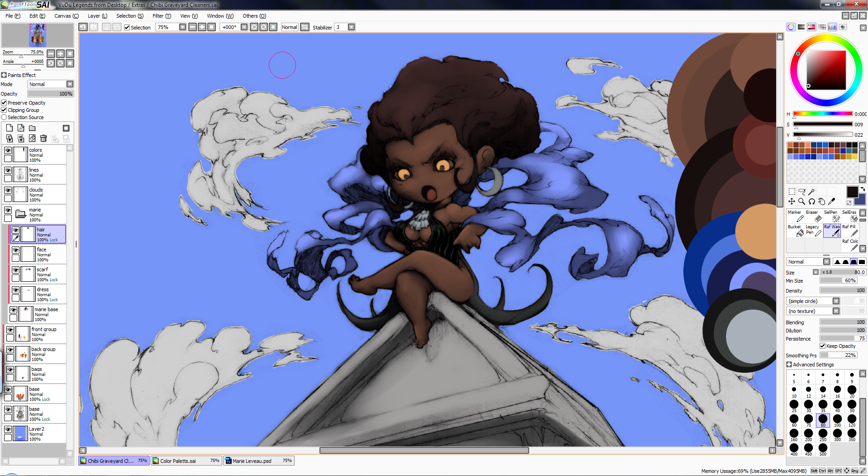Expand the Paints Effect section
868x476 pixels.
4,75
